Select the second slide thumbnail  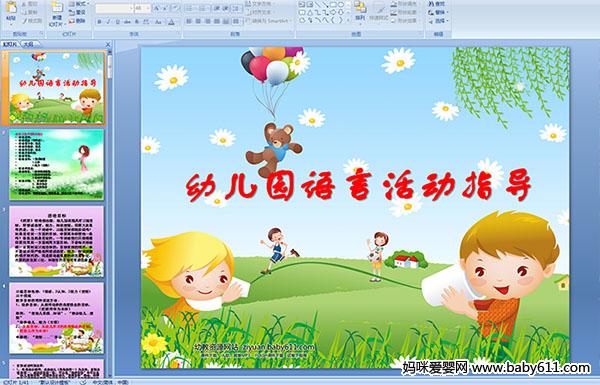tap(57, 164)
